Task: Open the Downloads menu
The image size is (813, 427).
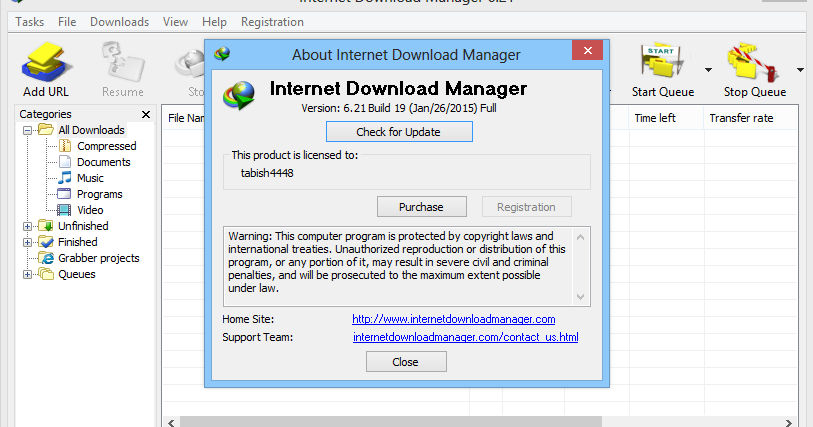Action: point(119,22)
